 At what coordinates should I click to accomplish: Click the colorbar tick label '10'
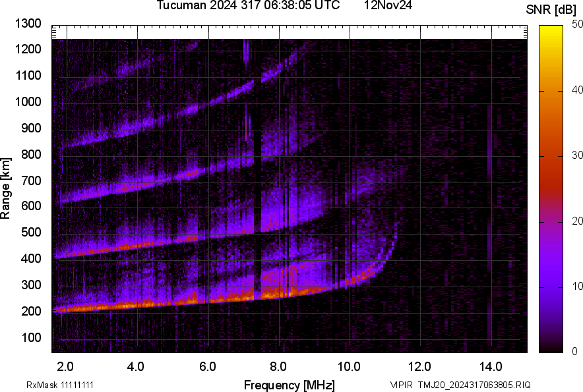pyautogui.click(x=576, y=286)
